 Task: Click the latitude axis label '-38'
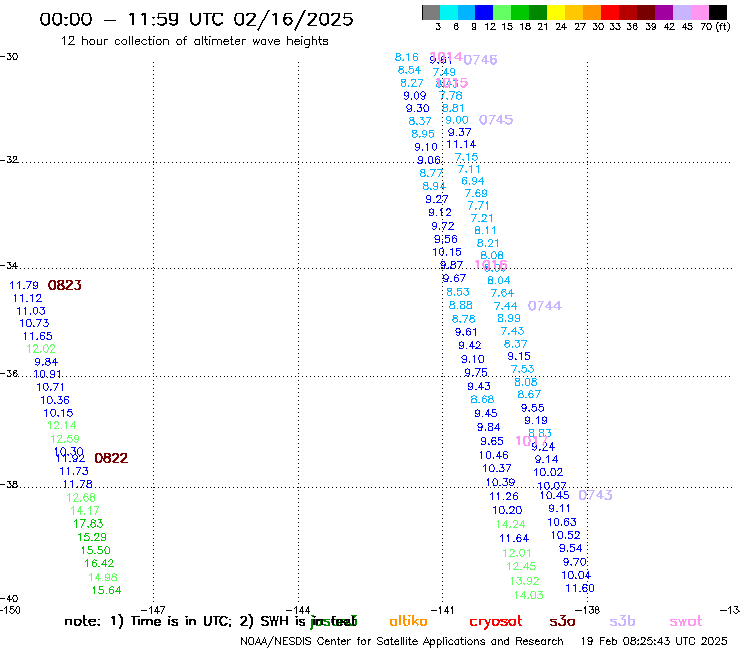[x=9, y=484]
